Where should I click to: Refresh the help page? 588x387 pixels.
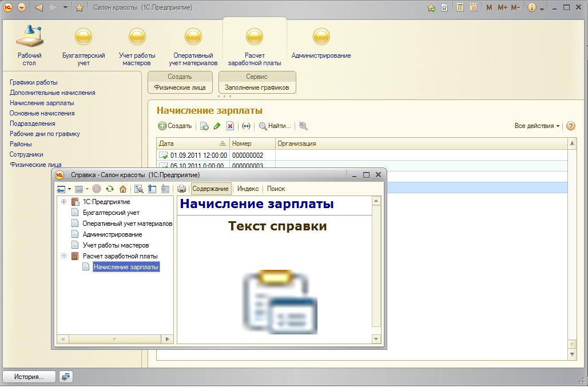(109, 189)
